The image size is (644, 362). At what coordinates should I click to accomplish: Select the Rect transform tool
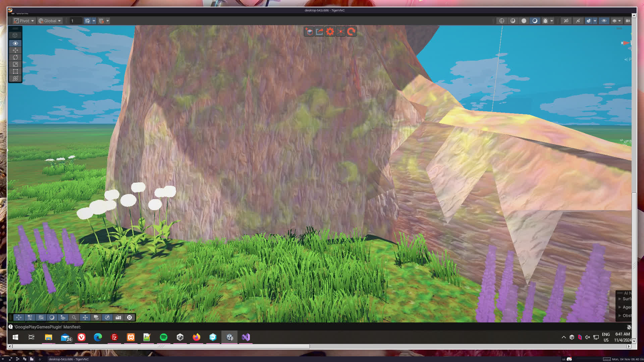[15, 71]
